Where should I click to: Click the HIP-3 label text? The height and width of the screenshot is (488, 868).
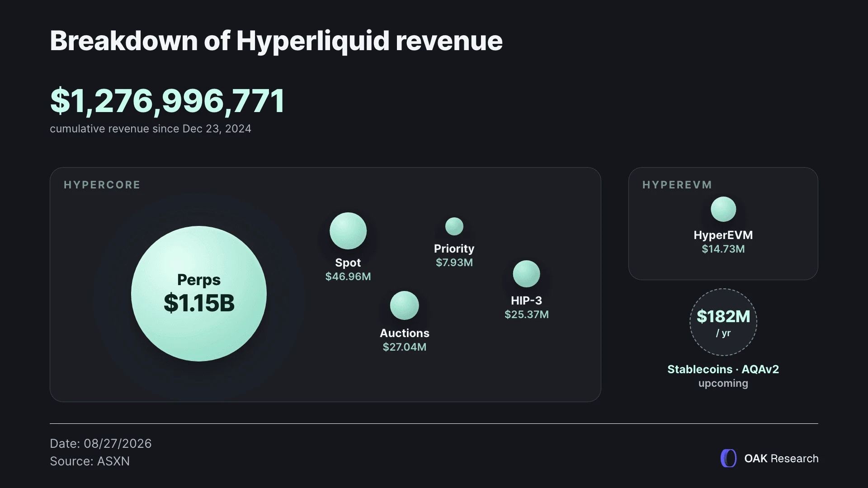tap(527, 300)
